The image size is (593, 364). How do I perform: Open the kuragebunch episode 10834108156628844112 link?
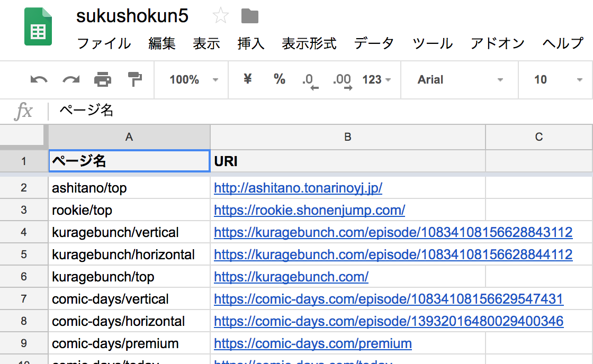click(x=393, y=254)
